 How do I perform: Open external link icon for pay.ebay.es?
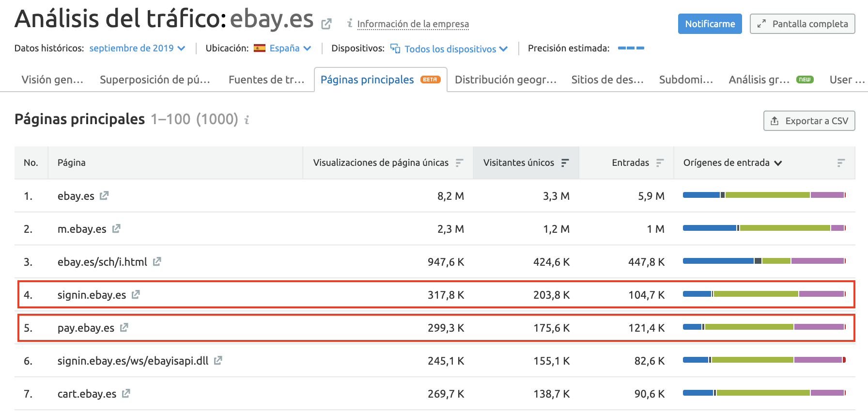[124, 327]
